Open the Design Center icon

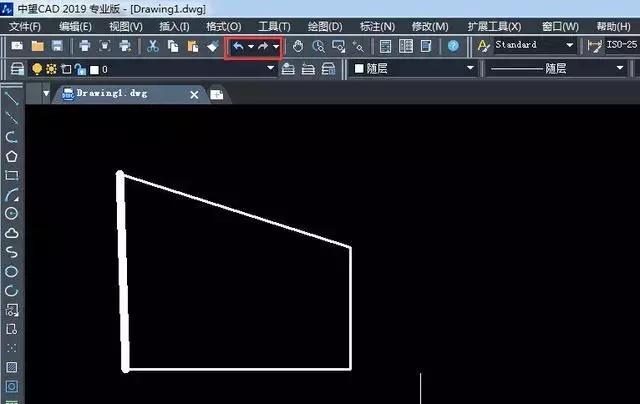click(406, 46)
